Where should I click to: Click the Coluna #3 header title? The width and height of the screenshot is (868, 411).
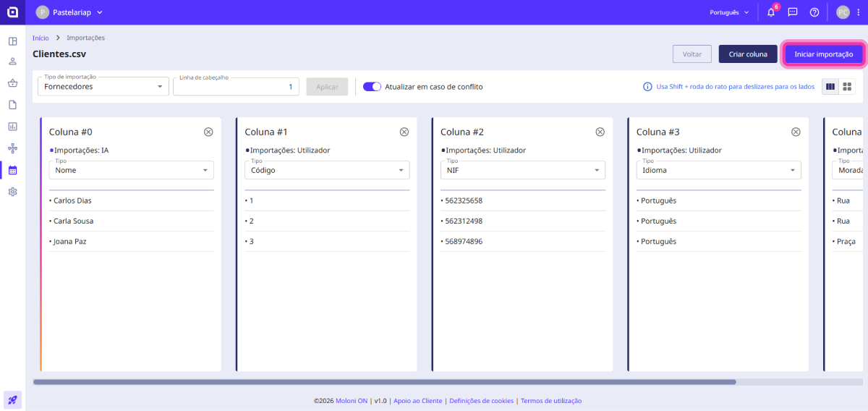pyautogui.click(x=658, y=132)
